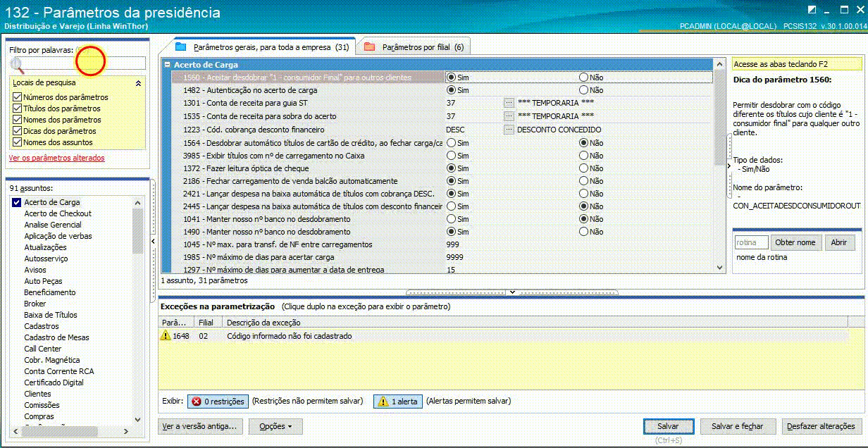Click the warning icon in exception row 1648
Viewport: 868px width, 448px height.
pos(166,336)
